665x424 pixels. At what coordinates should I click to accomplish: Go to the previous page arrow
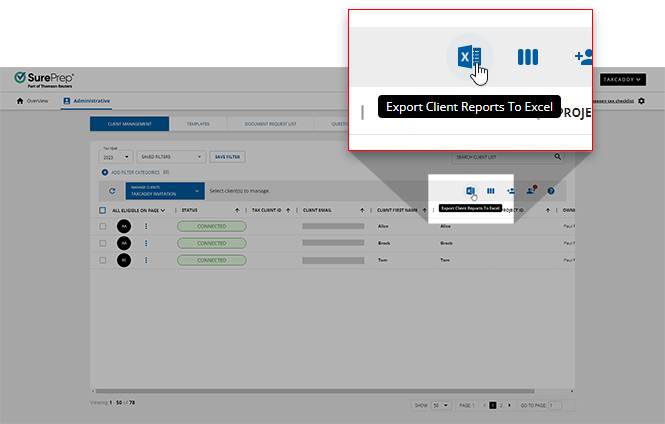coord(484,405)
